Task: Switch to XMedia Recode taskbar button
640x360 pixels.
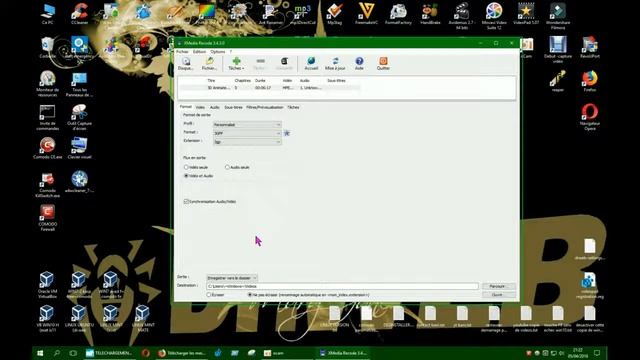Action: 343,353
